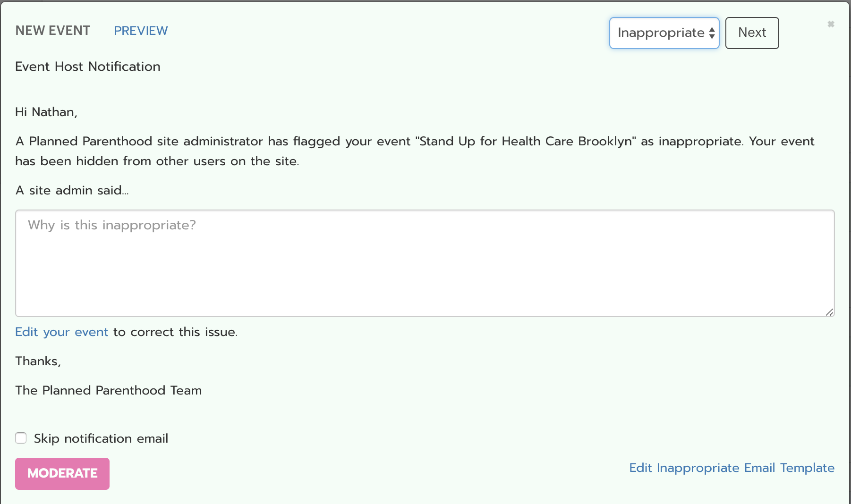Open the Inappropriate status dropdown

pyautogui.click(x=664, y=33)
